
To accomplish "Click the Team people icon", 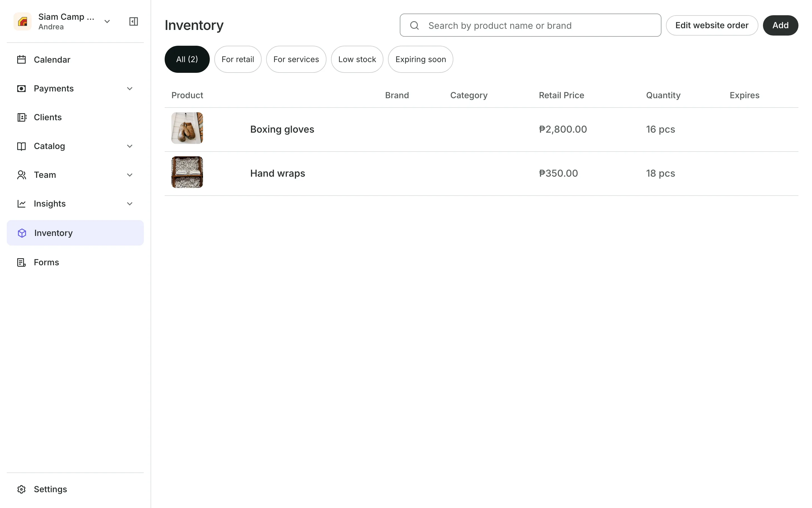I will click(x=21, y=175).
